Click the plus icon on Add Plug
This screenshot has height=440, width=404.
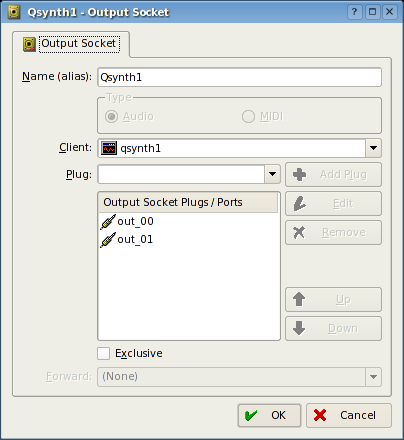pos(299,174)
